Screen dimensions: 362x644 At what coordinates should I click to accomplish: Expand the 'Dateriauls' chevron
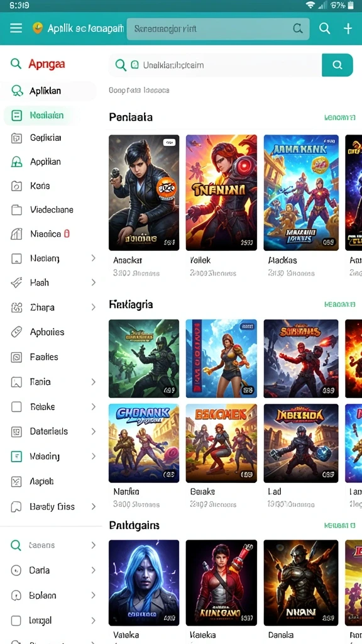(93, 431)
